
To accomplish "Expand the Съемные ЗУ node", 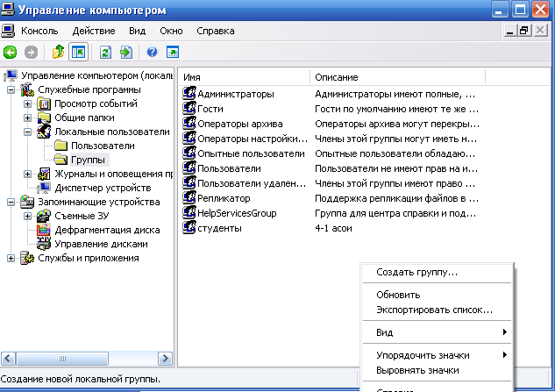I will point(27,216).
